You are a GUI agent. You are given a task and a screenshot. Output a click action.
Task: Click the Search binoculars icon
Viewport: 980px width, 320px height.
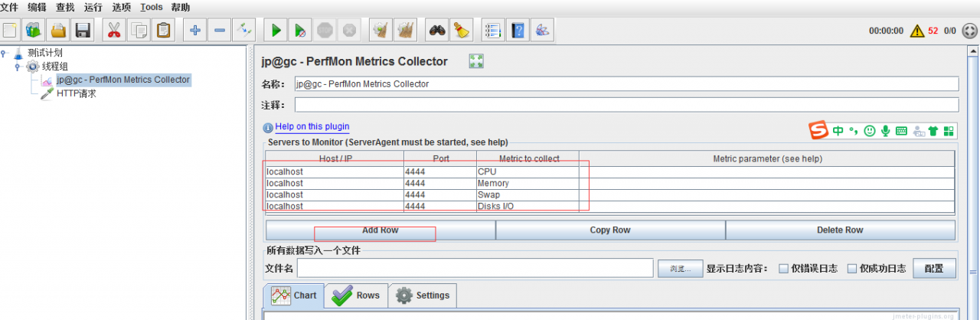(436, 31)
